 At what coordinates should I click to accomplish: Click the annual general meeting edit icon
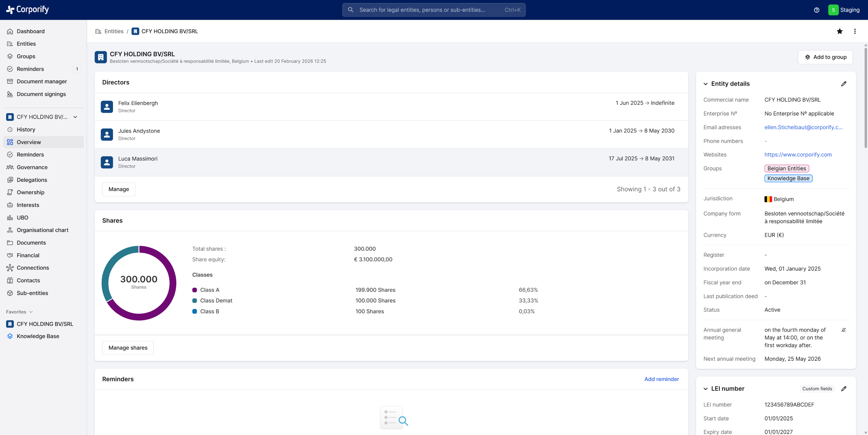pyautogui.click(x=844, y=330)
